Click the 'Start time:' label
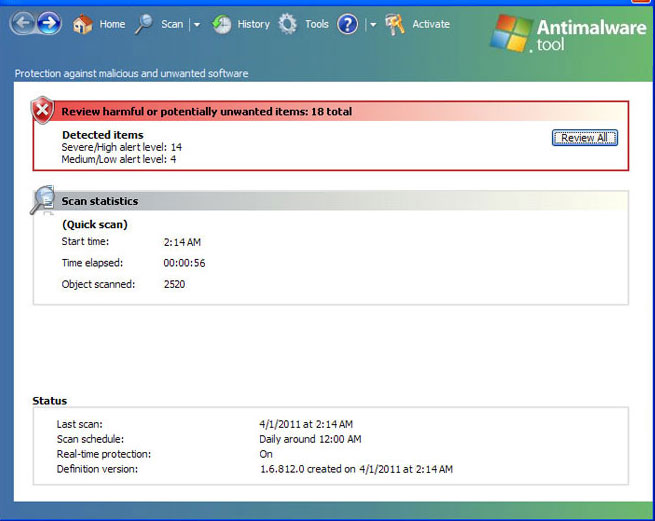This screenshot has width=655, height=521. [85, 241]
